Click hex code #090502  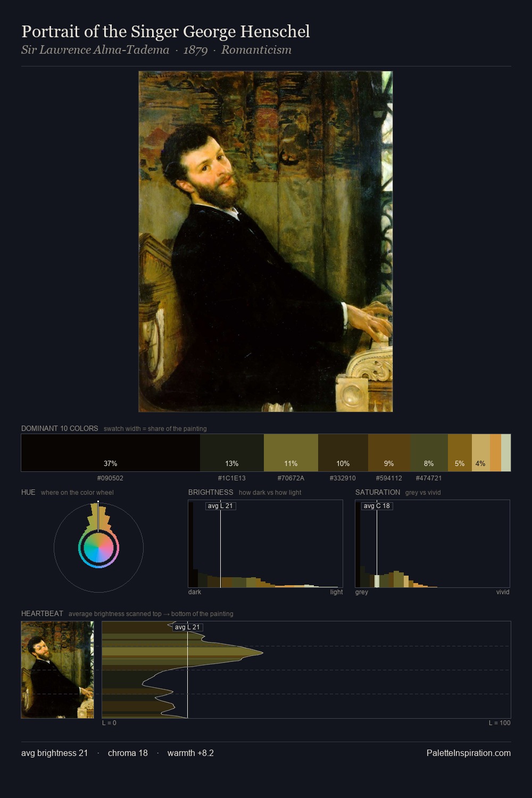click(x=110, y=478)
